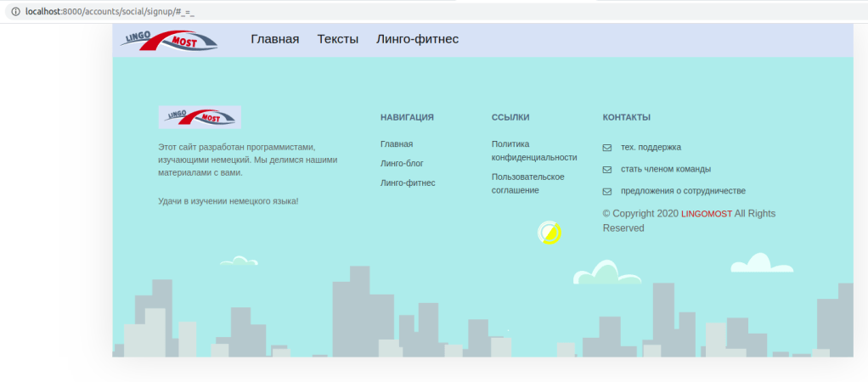This screenshot has width=868, height=382.
Task: Click the LingoMost logo in navbar
Action: pyautogui.click(x=168, y=40)
